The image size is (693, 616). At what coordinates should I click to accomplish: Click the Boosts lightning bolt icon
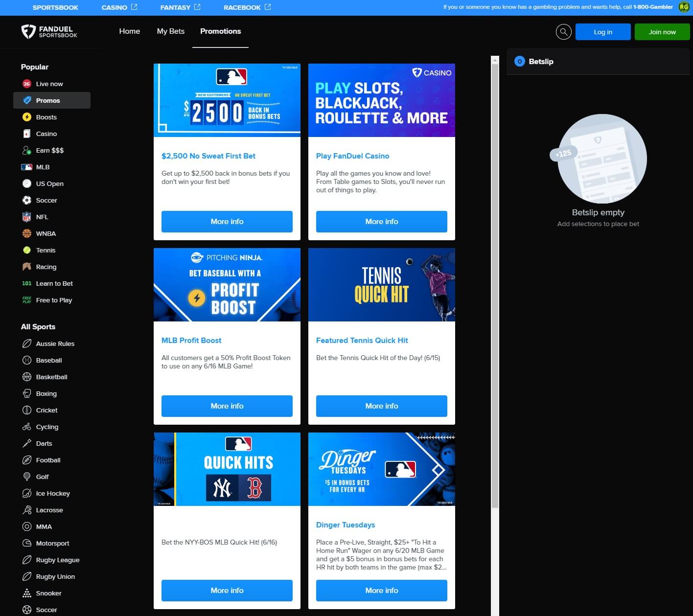[27, 117]
